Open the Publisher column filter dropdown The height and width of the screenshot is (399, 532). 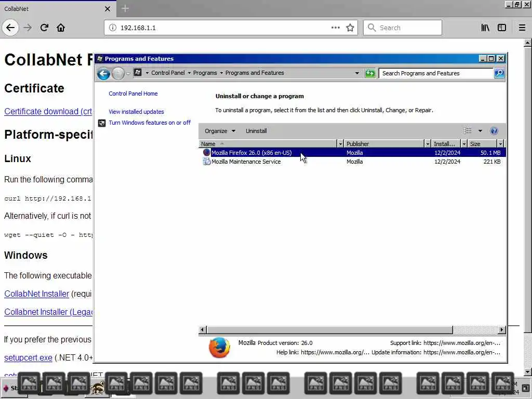428,144
